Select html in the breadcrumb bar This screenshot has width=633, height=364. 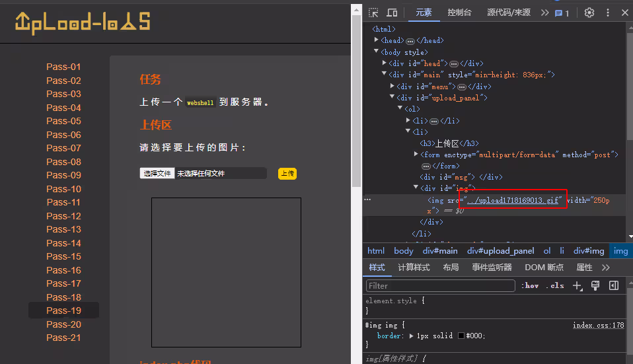pos(376,251)
